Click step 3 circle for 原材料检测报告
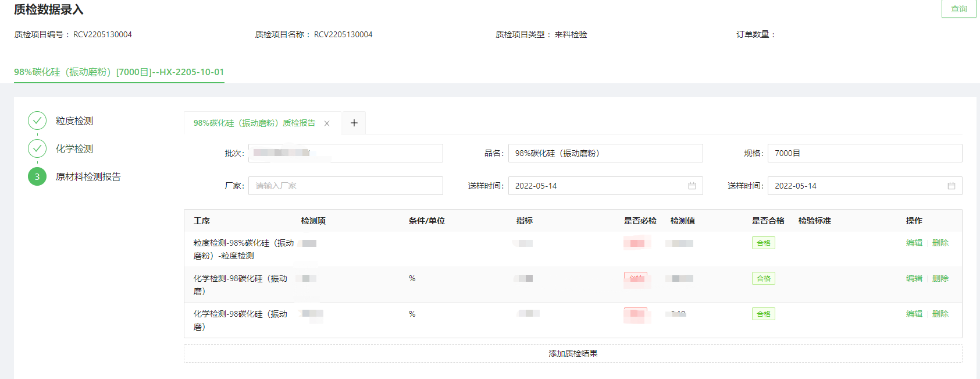Viewport: 980px width, 379px height. (37, 176)
